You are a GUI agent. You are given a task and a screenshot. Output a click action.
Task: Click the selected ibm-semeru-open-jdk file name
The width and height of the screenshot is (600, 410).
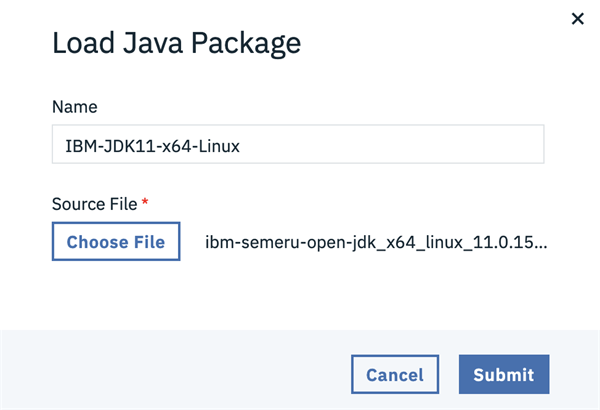point(376,242)
